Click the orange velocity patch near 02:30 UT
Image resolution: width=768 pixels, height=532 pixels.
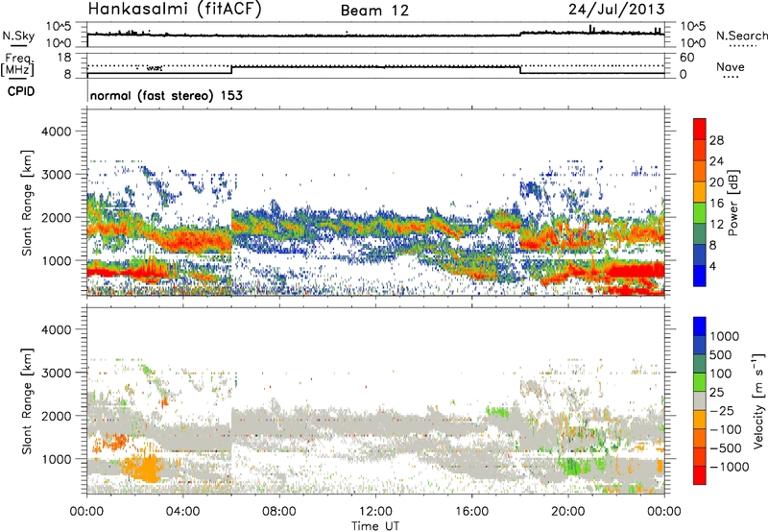(x=143, y=468)
